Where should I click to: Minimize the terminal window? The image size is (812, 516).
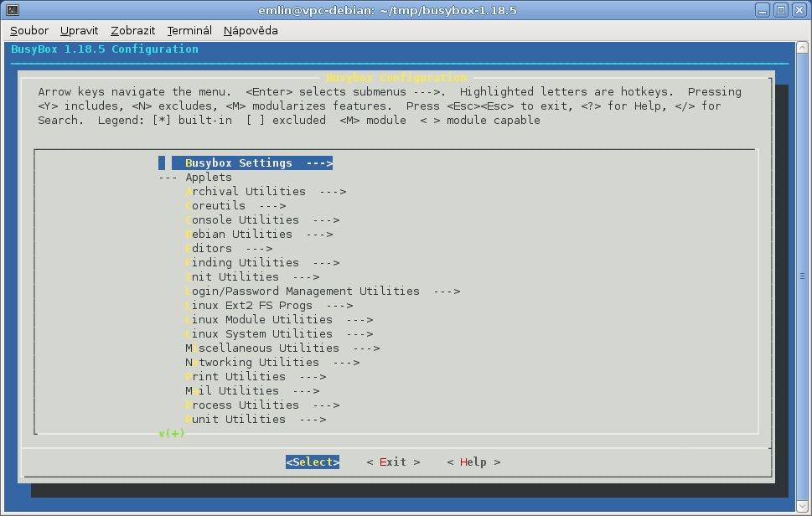tap(763, 10)
